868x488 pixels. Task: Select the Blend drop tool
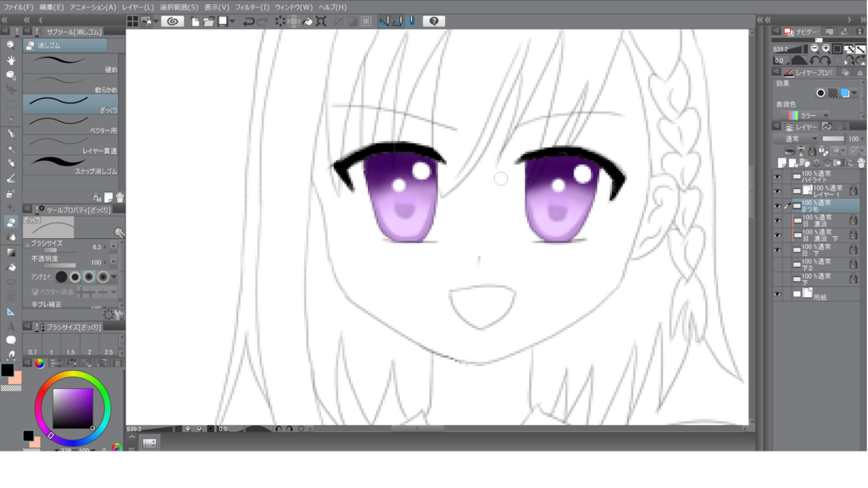(10, 237)
